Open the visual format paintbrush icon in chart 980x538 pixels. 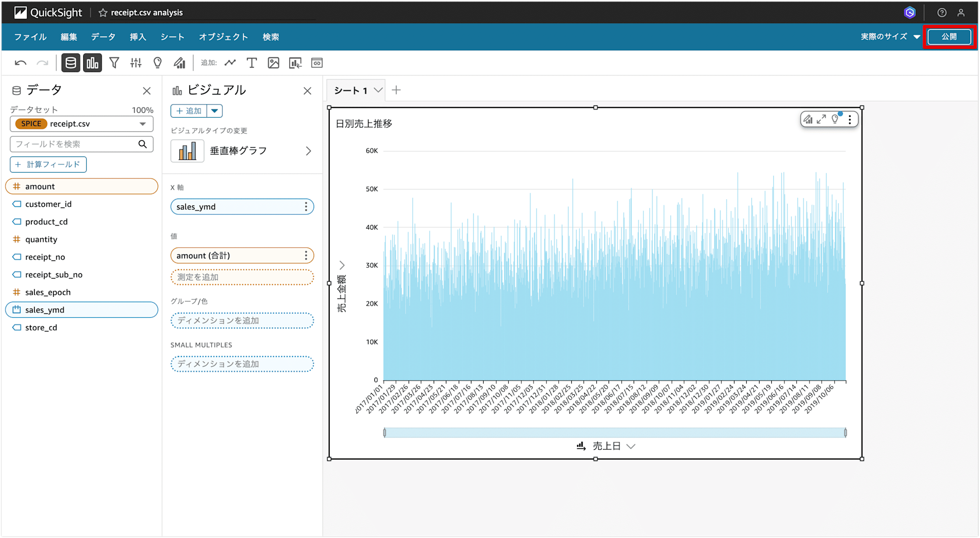click(x=808, y=119)
